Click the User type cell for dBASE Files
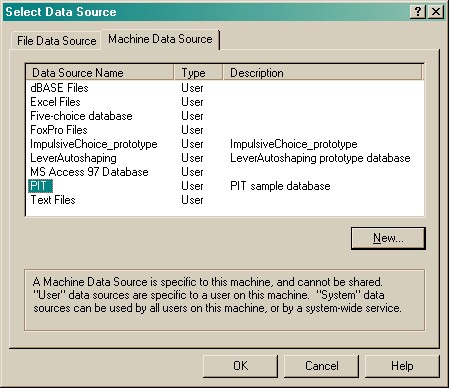The image size is (449, 388). [x=192, y=88]
